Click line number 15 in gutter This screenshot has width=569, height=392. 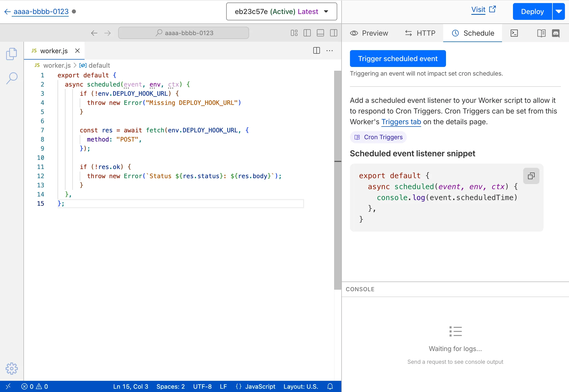point(40,203)
